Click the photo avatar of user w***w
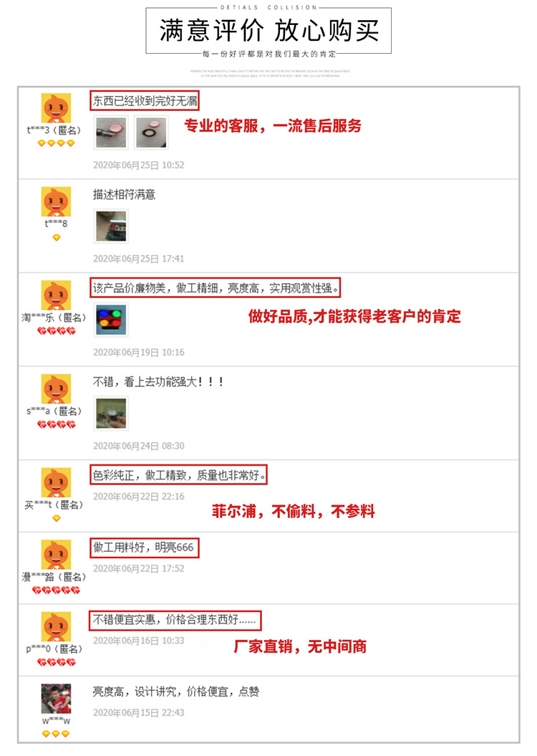 [57, 699]
